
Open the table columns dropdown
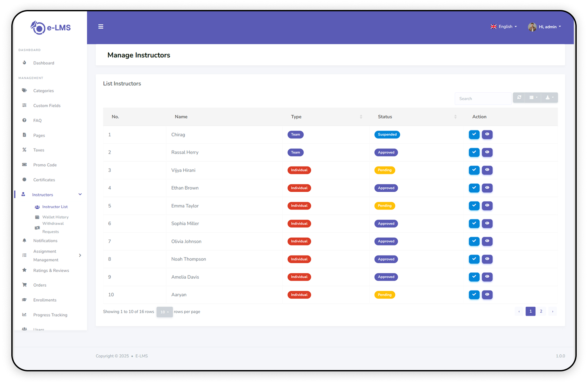[x=533, y=98]
